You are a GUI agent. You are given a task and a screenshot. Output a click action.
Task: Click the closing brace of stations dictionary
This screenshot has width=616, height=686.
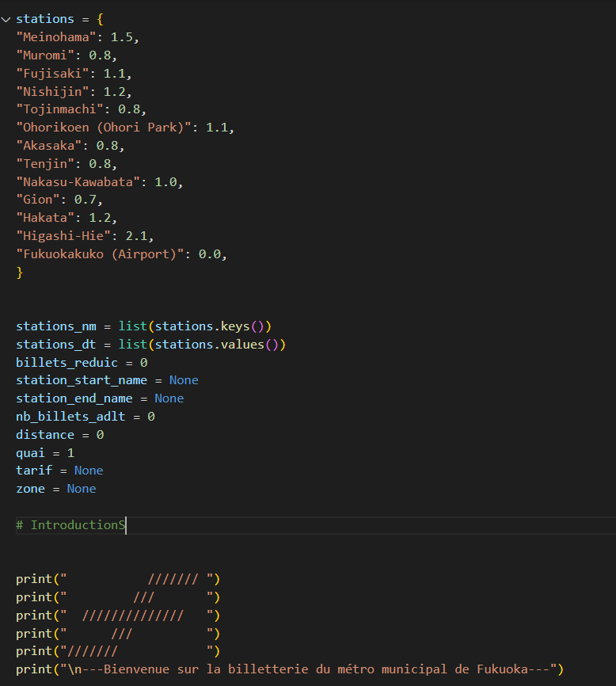point(20,272)
